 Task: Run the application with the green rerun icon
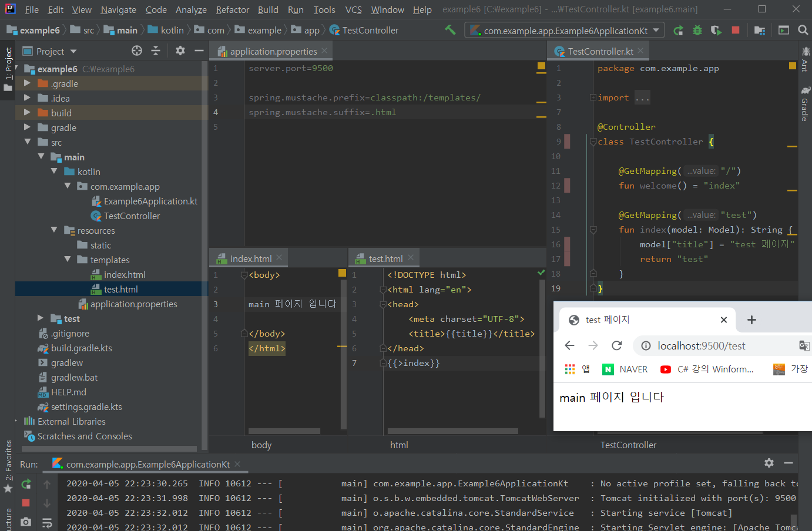pos(678,30)
